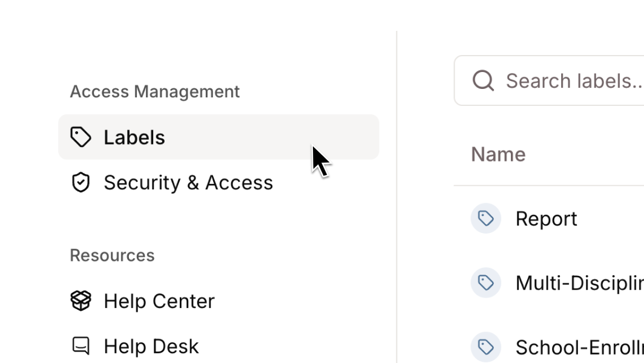
Task: Click the Access Management section heading
Action: (x=155, y=91)
